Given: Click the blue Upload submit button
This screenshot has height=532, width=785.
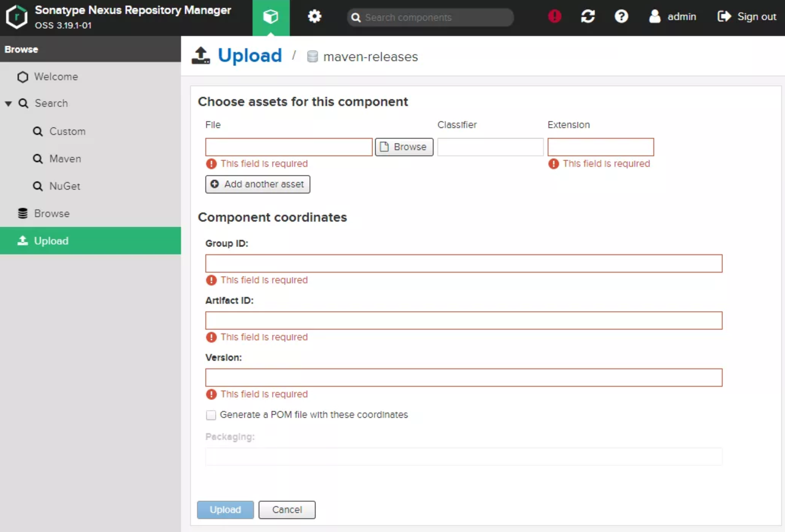Looking at the screenshot, I should coord(225,510).
